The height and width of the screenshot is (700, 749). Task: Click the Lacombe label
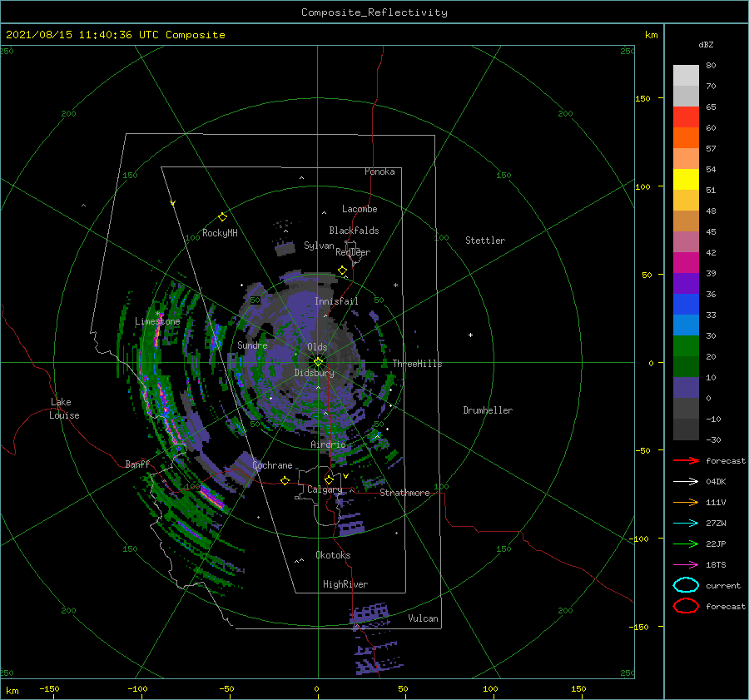[x=360, y=209]
